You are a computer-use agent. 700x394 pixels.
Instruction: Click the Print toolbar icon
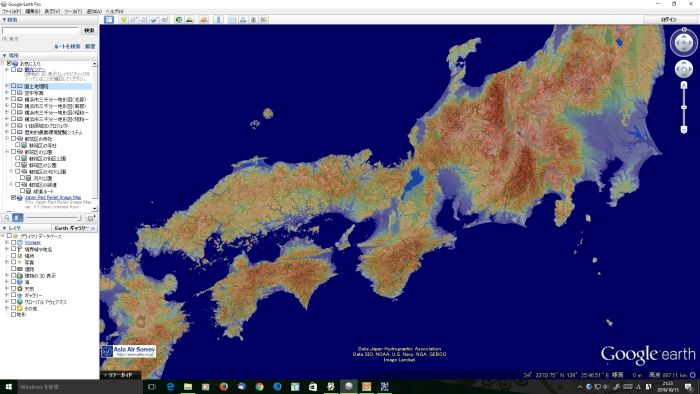[243, 20]
